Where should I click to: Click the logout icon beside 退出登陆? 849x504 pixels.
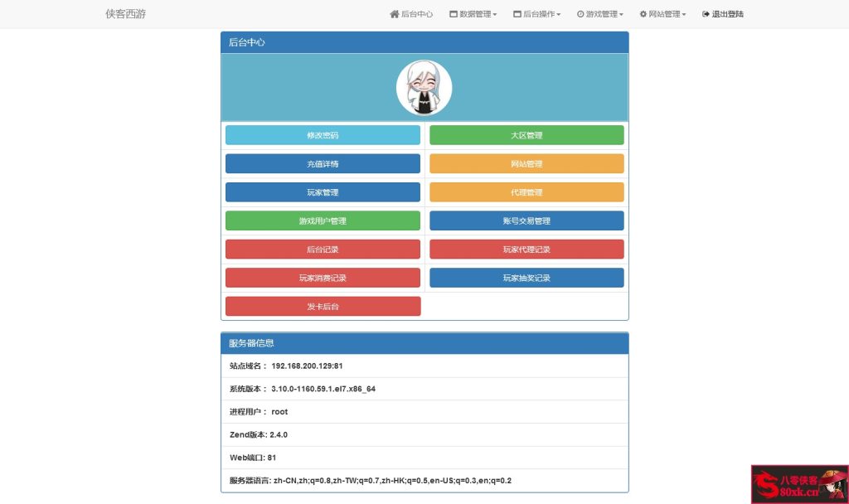[704, 14]
